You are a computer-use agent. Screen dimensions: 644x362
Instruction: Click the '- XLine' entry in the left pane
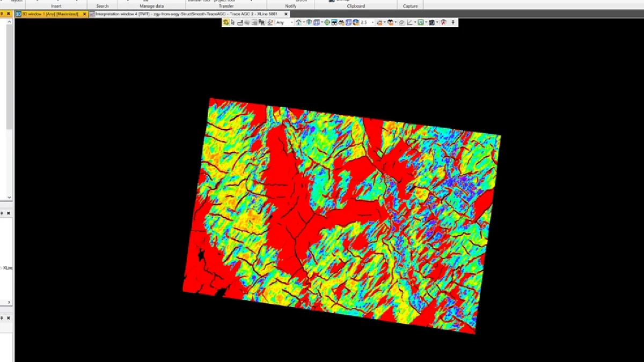coord(8,268)
